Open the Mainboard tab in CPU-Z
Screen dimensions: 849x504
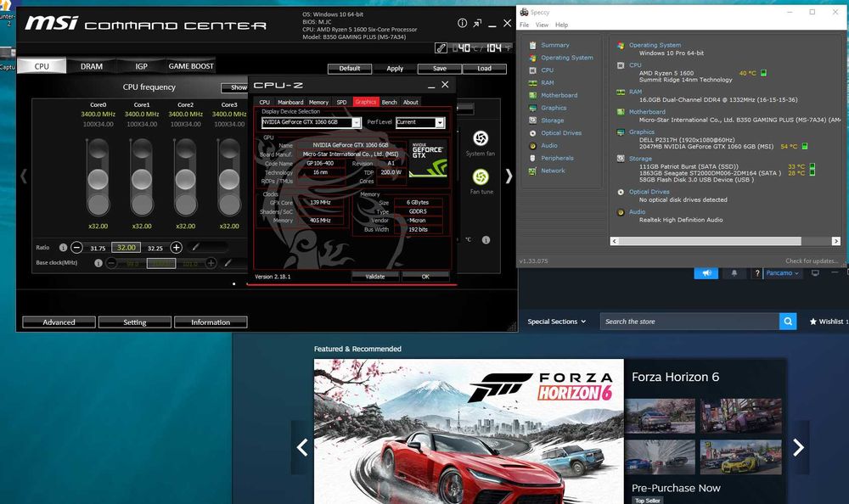pyautogui.click(x=290, y=103)
